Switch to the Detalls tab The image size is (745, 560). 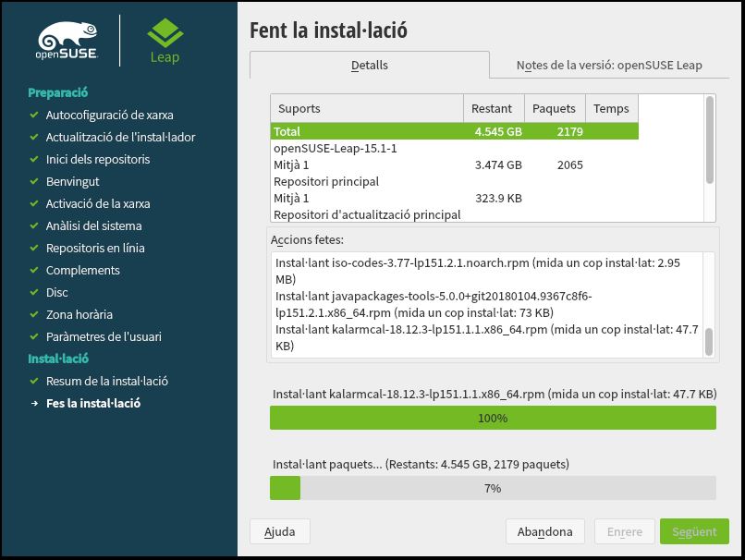pos(369,66)
